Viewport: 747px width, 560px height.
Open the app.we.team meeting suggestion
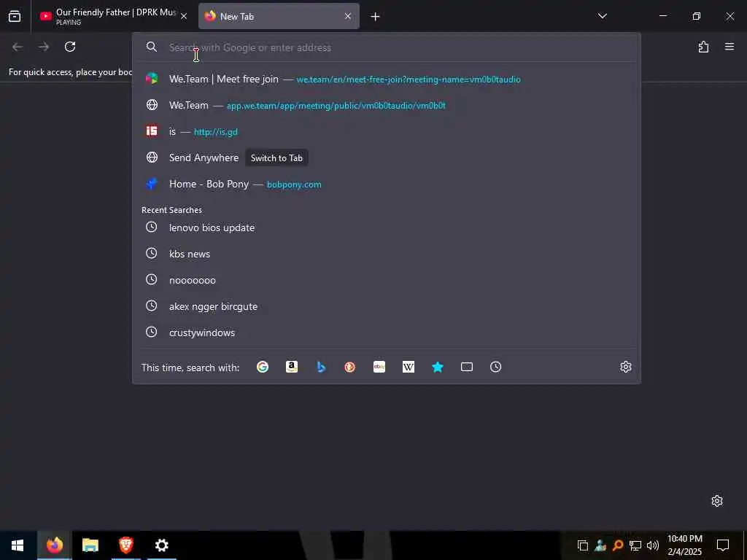[386, 105]
